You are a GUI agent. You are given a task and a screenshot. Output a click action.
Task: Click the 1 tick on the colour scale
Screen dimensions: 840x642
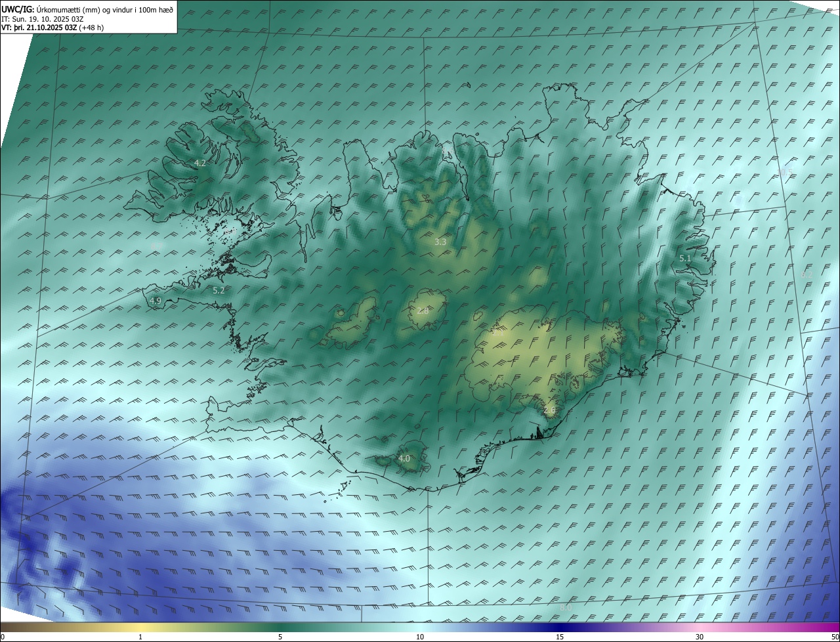[140, 637]
